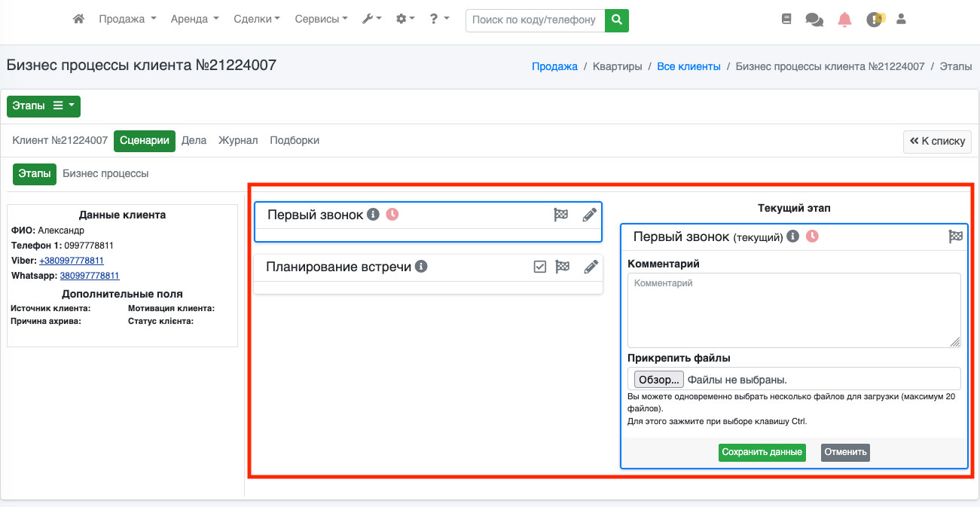Click finish flag on Планирование встречи card

point(562,267)
